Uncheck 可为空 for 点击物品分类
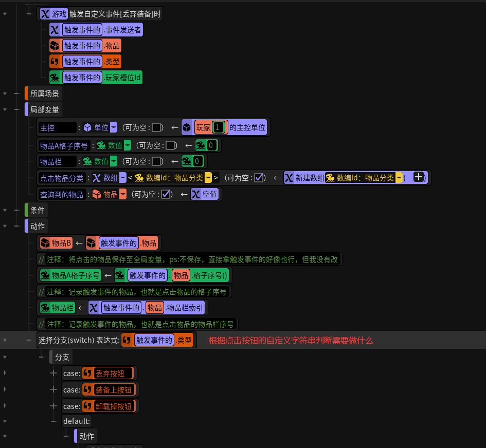The image size is (486, 448). point(259,178)
